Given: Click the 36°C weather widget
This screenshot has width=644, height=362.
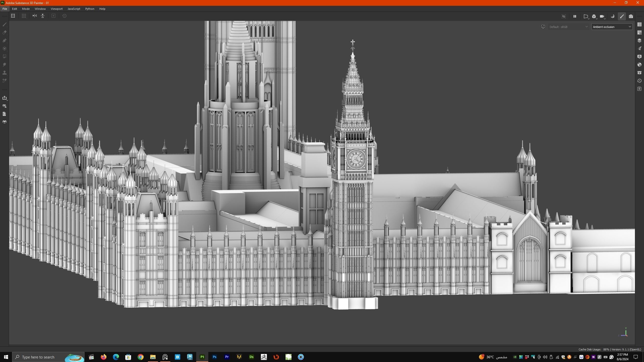Looking at the screenshot, I should point(493,357).
